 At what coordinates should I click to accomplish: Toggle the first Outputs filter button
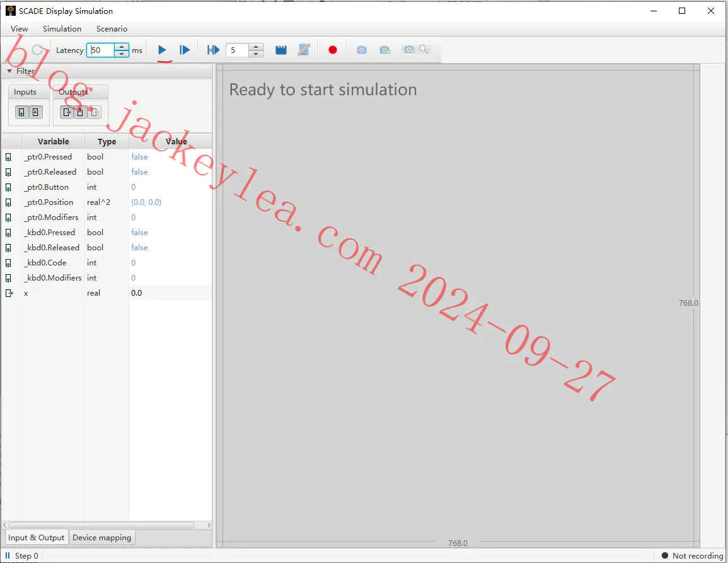[67, 112]
